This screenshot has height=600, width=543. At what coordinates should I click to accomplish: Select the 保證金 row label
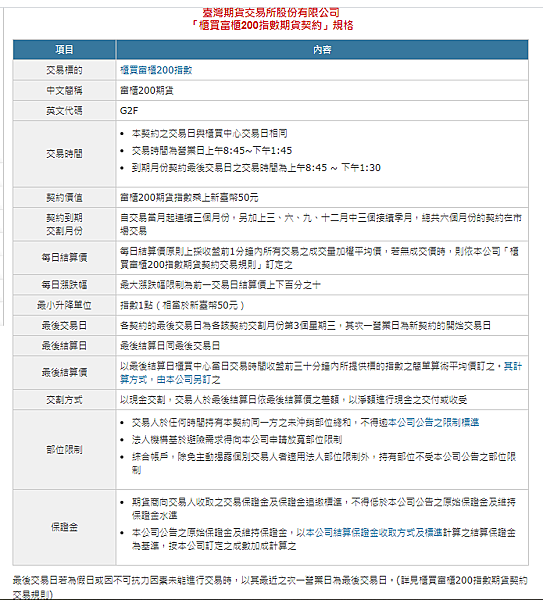(x=64, y=527)
